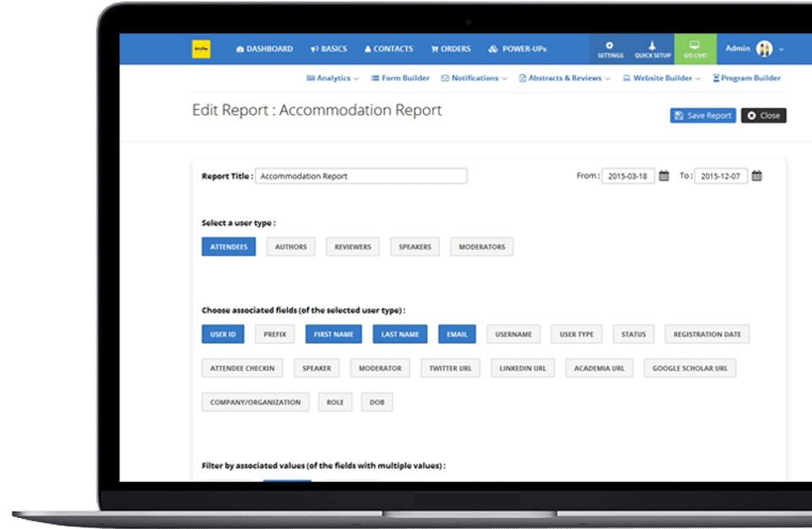Open Contacts in the top navbar
The height and width of the screenshot is (529, 812).
coord(388,49)
